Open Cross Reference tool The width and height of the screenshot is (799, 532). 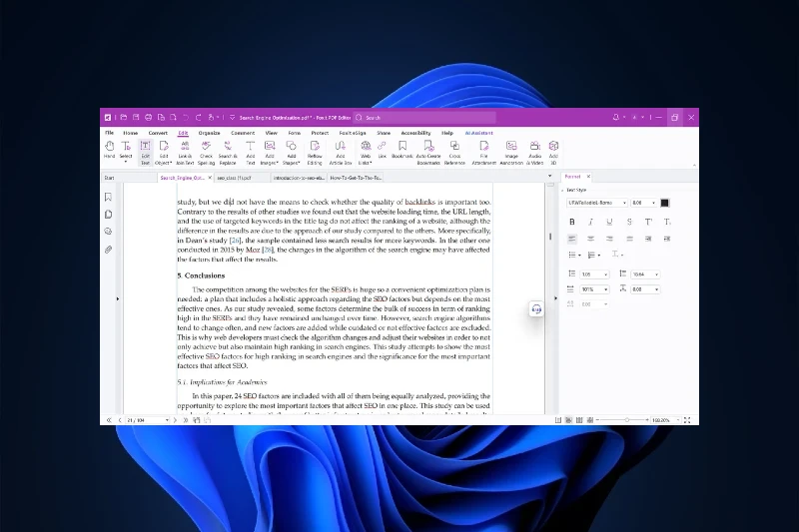pos(454,153)
